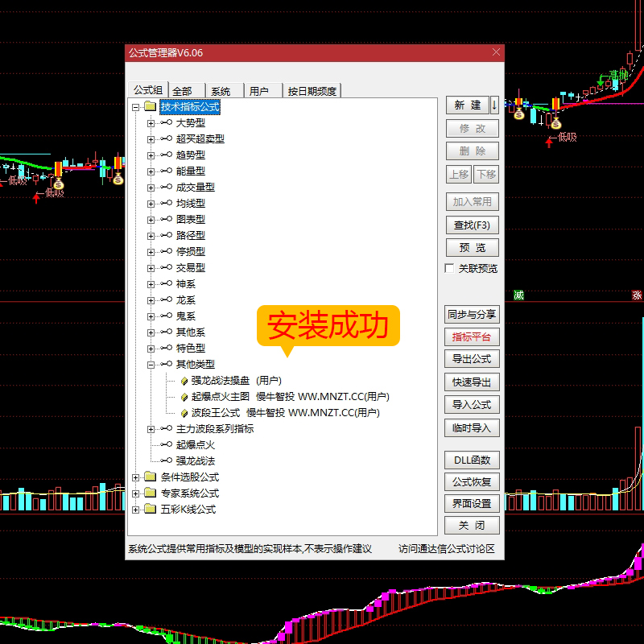Click the 公式恢复 button
The height and width of the screenshot is (644, 644).
(x=472, y=482)
